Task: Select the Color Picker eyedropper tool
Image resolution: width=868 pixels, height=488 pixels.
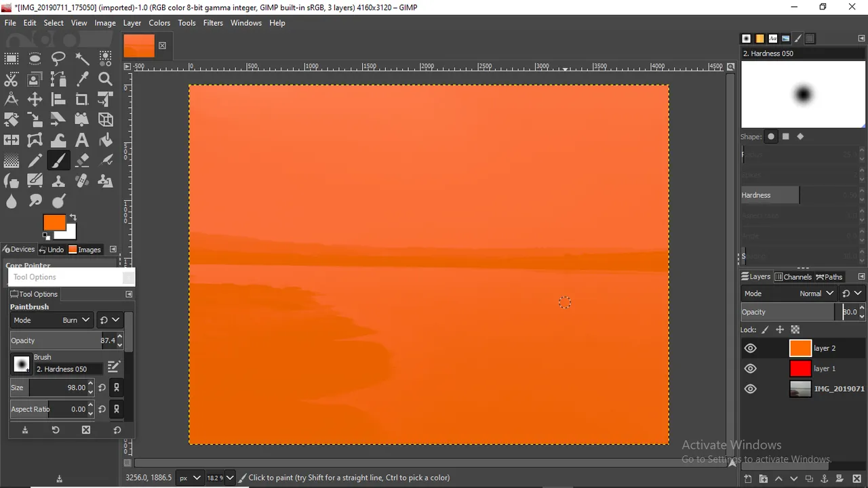Action: [82, 79]
